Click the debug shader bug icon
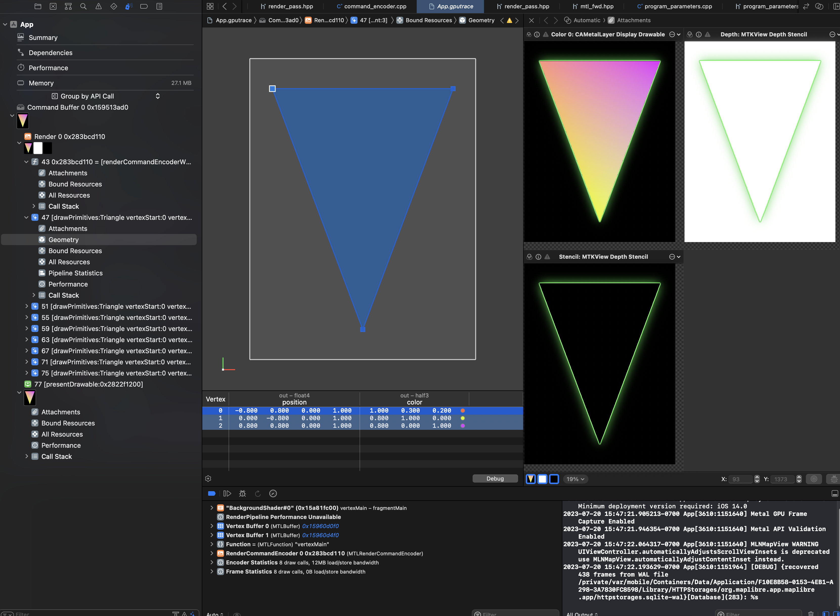The image size is (840, 616). point(242,493)
